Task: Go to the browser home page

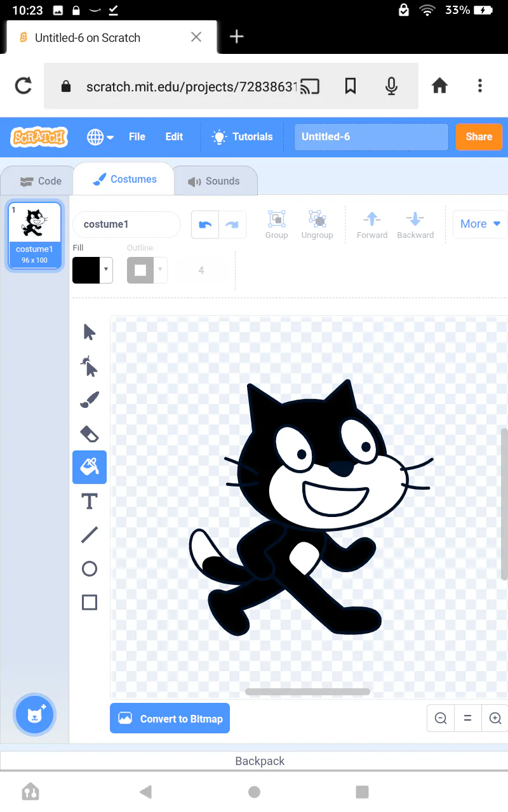Action: (440, 86)
